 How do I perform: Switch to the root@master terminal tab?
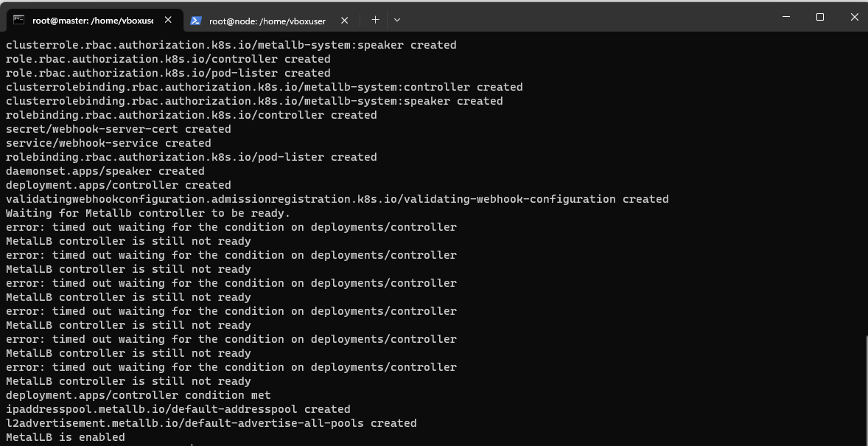pos(94,20)
